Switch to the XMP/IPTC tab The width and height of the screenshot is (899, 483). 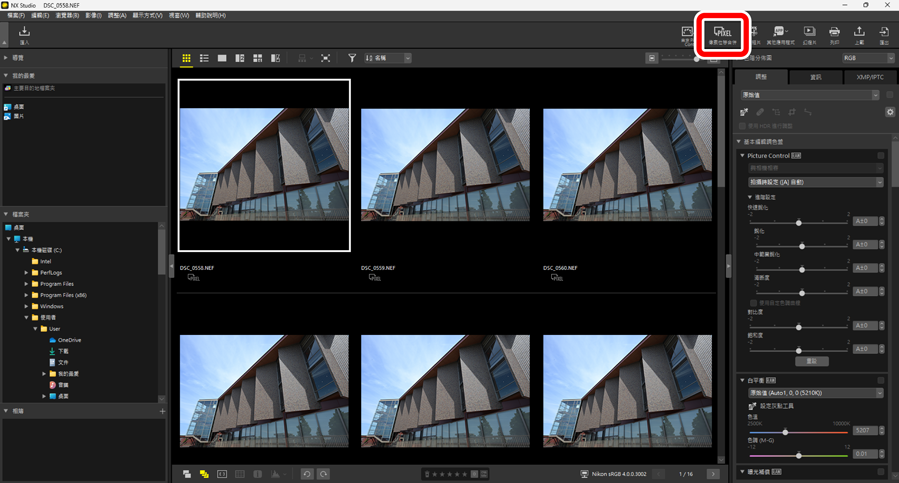click(x=869, y=77)
